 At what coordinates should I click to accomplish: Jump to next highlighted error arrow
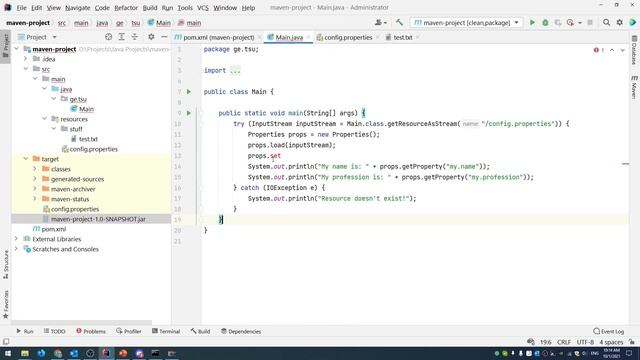point(622,50)
